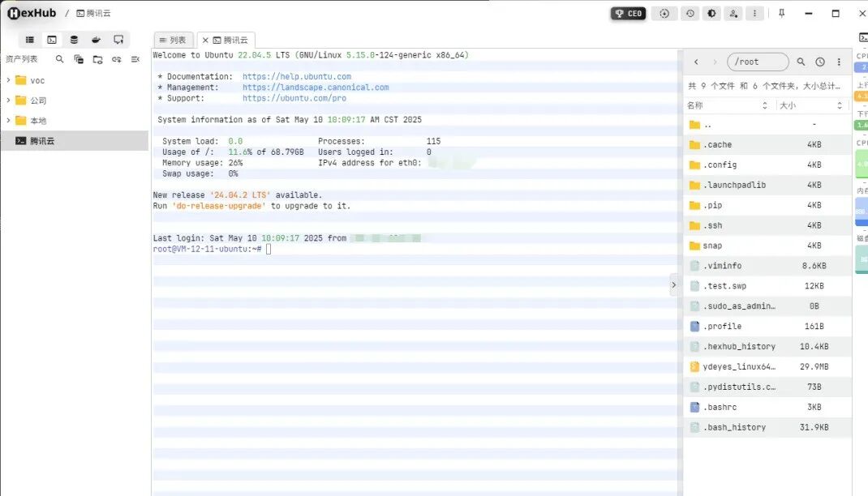The width and height of the screenshot is (868, 496).
Task: Open the landscape.canonical.com link
Action: pos(316,88)
